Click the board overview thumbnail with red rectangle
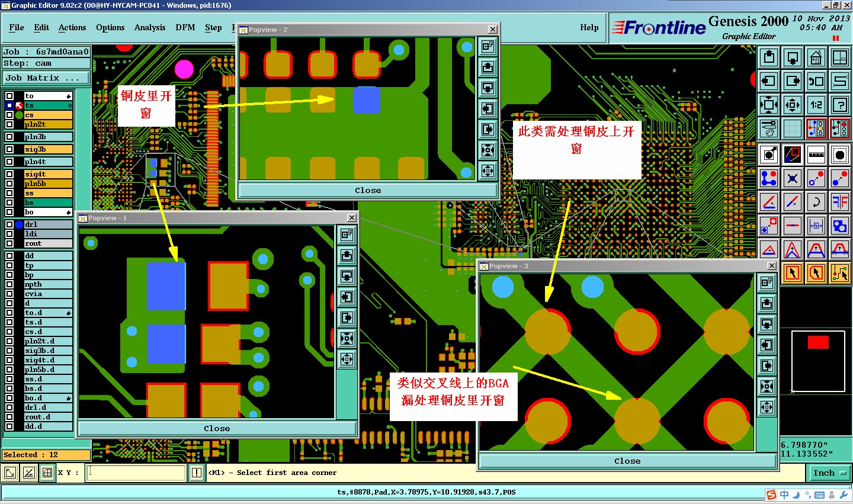 tap(817, 361)
